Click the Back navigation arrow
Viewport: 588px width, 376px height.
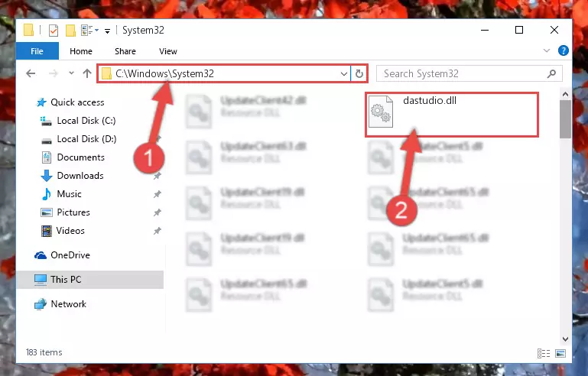pos(31,73)
